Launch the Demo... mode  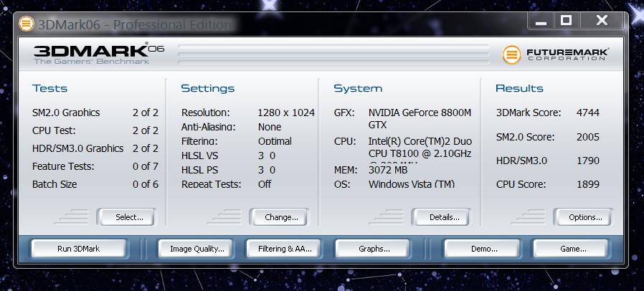click(481, 249)
